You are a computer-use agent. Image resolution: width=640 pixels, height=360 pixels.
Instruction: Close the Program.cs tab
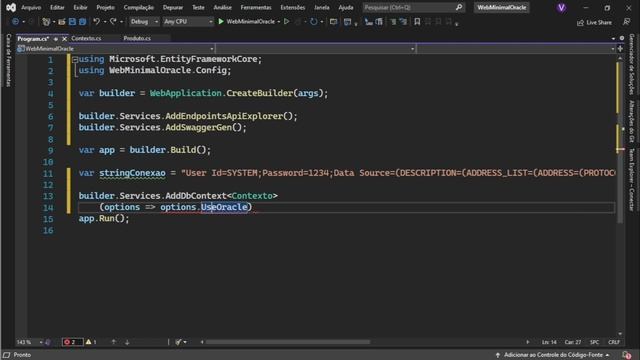pos(64,39)
